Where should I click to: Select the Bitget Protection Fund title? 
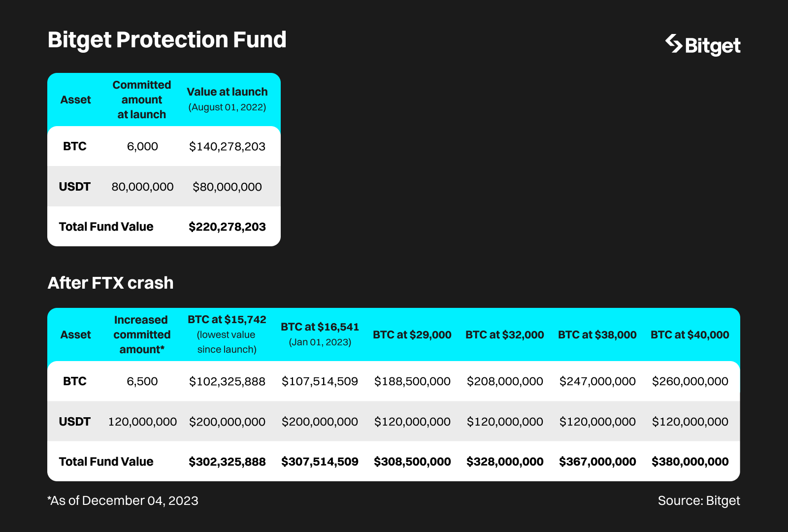[x=167, y=40]
